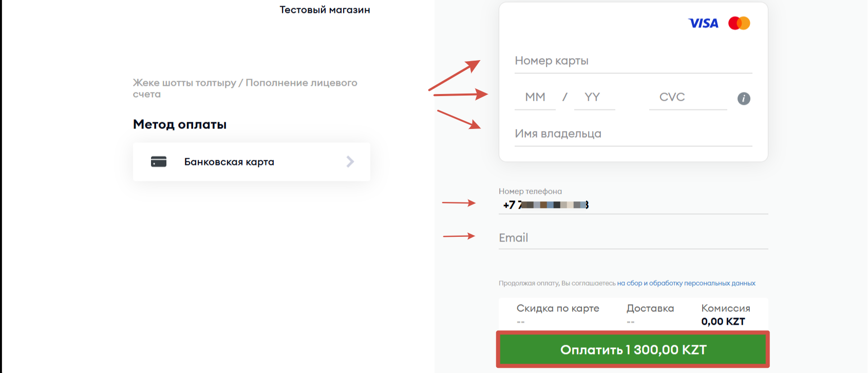The width and height of the screenshot is (868, 373).
Task: Click the Скидка по карте label
Action: click(x=558, y=308)
